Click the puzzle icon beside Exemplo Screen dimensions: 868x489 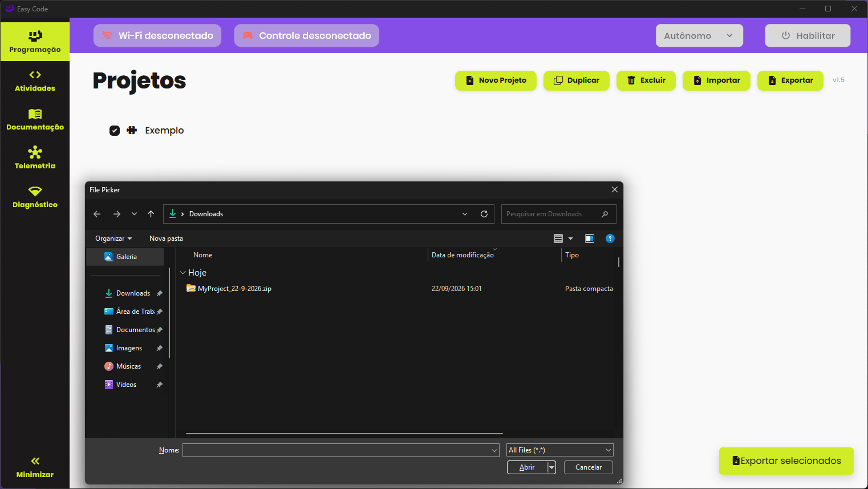(132, 130)
